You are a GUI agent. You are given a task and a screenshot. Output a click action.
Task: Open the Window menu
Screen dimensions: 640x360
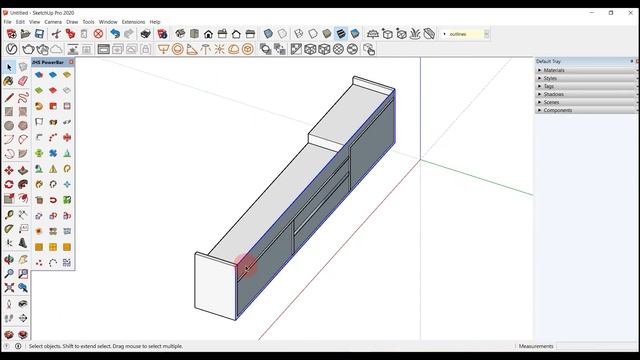[x=108, y=22]
